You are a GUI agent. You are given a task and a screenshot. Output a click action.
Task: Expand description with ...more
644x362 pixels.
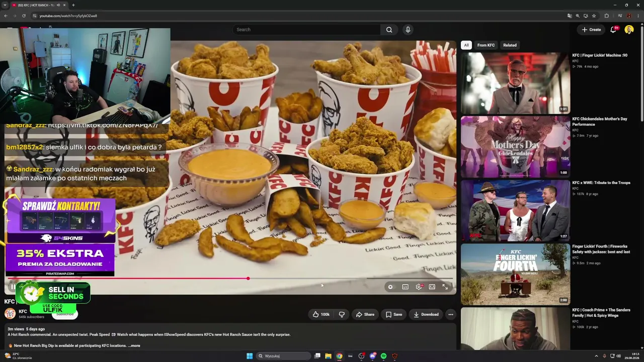[134, 346]
